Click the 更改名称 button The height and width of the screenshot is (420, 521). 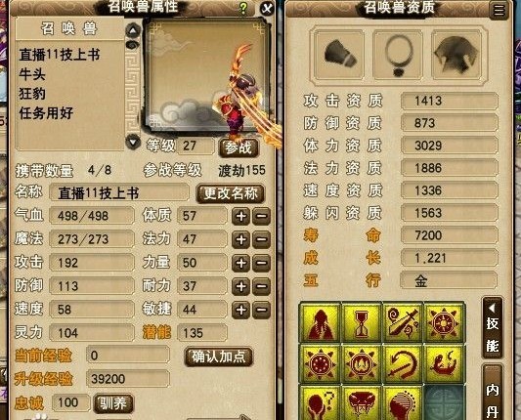click(x=231, y=193)
